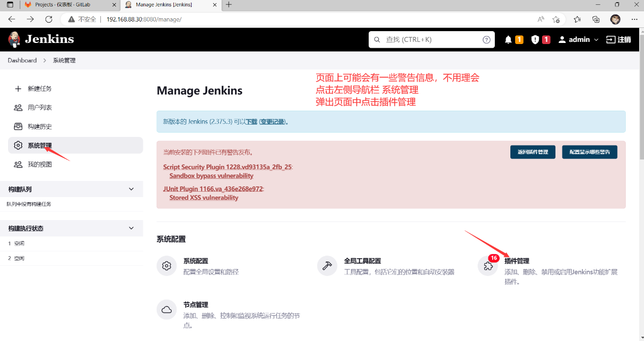Open the 变更记录 link
The height and width of the screenshot is (341, 644).
click(272, 122)
